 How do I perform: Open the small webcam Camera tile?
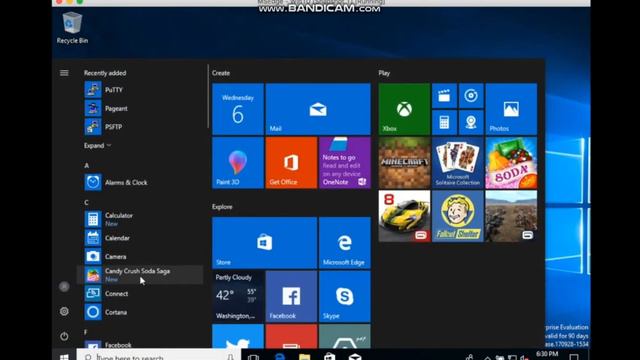click(x=471, y=122)
